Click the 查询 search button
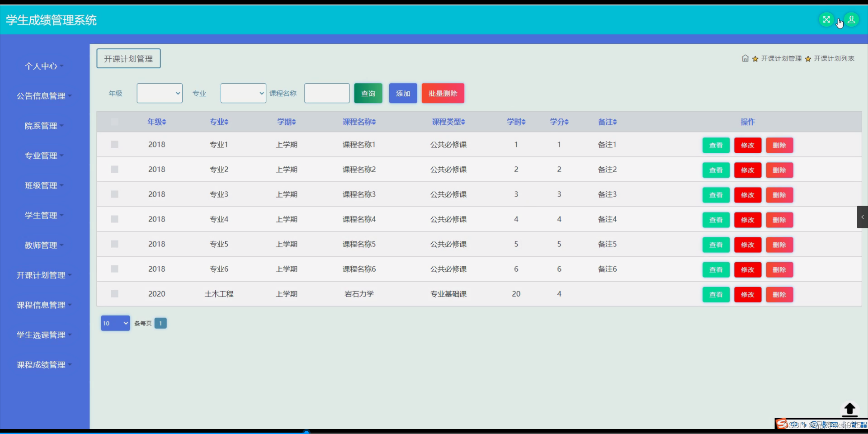Viewport: 868px width, 434px height. click(368, 93)
